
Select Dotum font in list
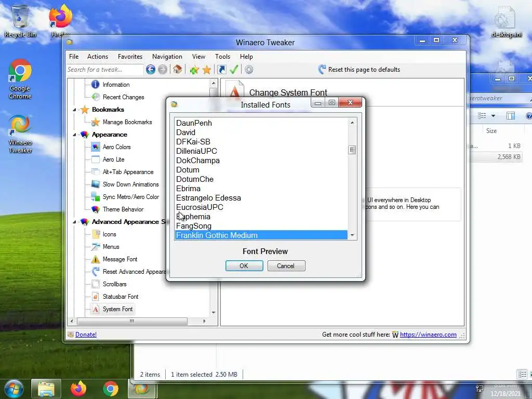(261, 170)
